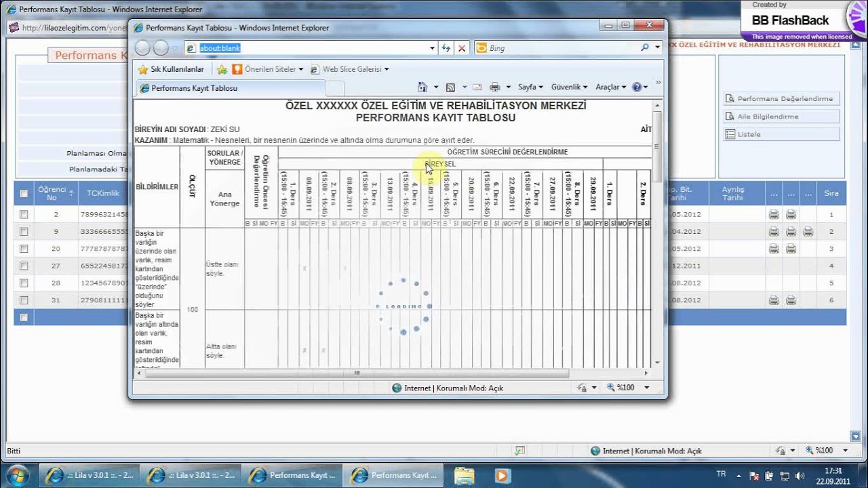Check the box for student number 20
This screenshot has height=488, width=868.
click(x=24, y=249)
